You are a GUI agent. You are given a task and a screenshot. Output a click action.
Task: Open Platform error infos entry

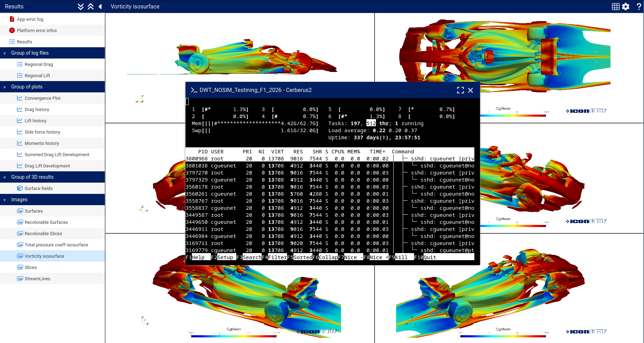tap(37, 31)
